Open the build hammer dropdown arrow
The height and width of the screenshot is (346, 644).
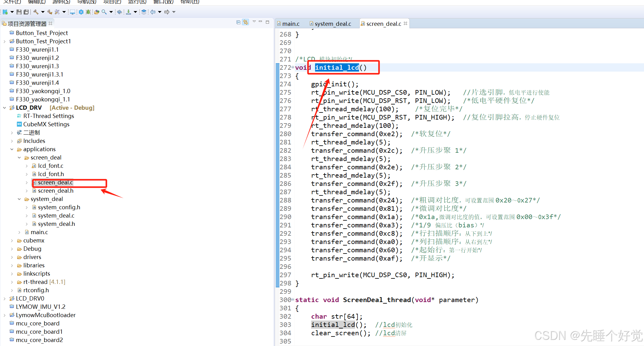[43, 12]
